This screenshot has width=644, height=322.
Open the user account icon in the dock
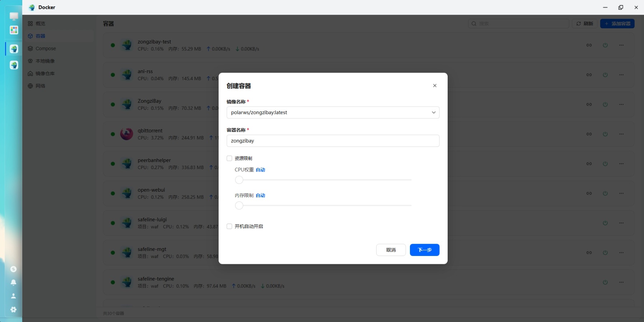(14, 296)
